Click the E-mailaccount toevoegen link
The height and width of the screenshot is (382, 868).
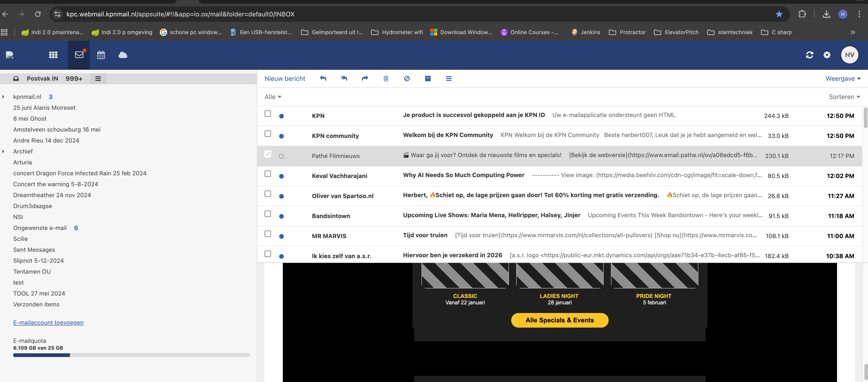coord(48,322)
